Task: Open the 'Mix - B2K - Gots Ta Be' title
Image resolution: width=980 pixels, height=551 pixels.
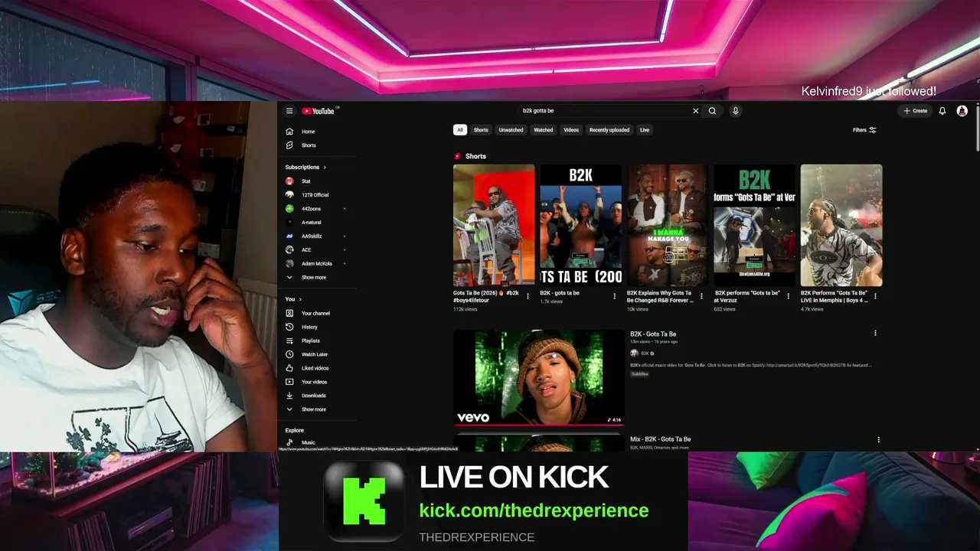Action: click(661, 439)
